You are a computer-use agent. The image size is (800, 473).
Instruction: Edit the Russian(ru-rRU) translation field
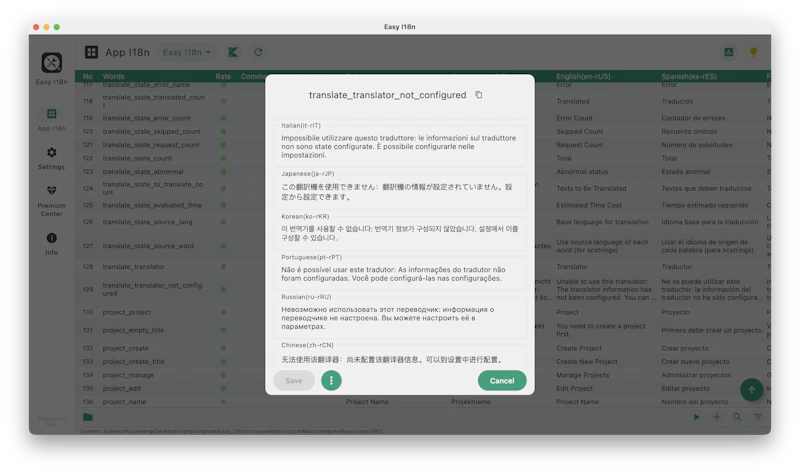click(399, 318)
